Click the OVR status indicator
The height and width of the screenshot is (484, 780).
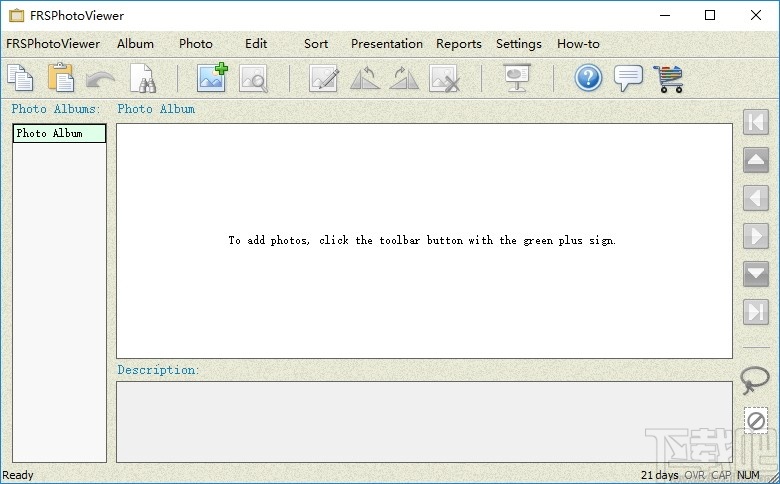click(695, 475)
